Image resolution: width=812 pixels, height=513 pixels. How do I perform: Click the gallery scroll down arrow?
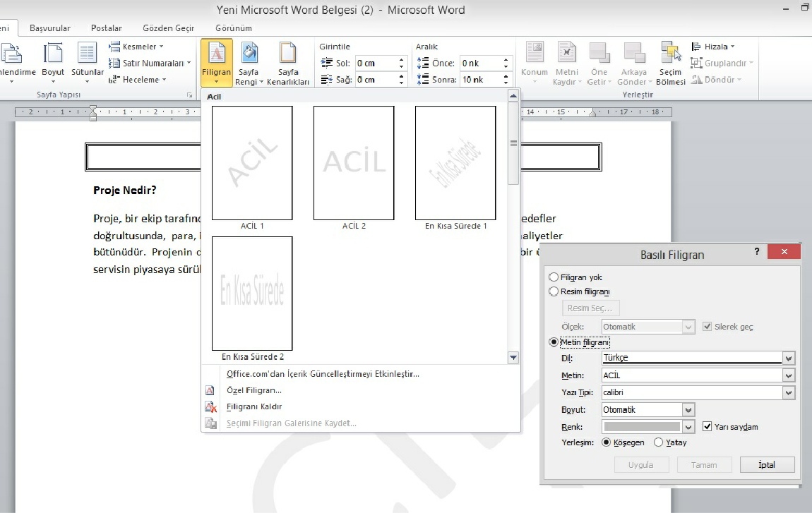click(513, 357)
